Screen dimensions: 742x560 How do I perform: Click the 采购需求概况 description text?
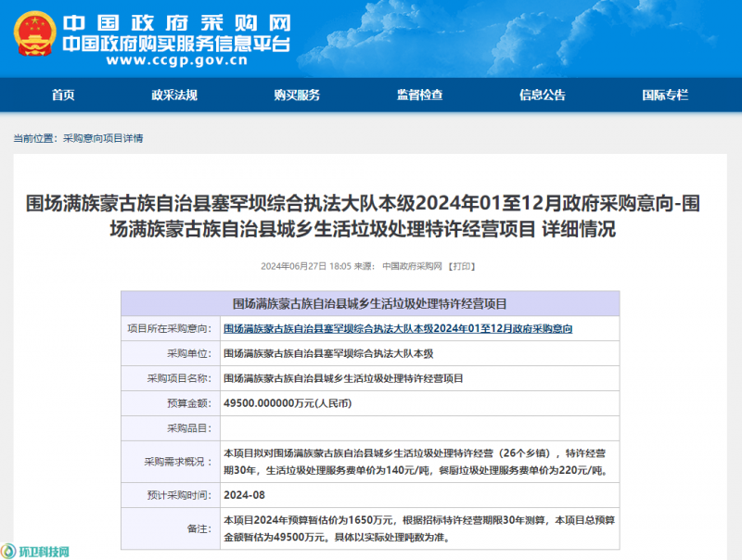tap(417, 462)
